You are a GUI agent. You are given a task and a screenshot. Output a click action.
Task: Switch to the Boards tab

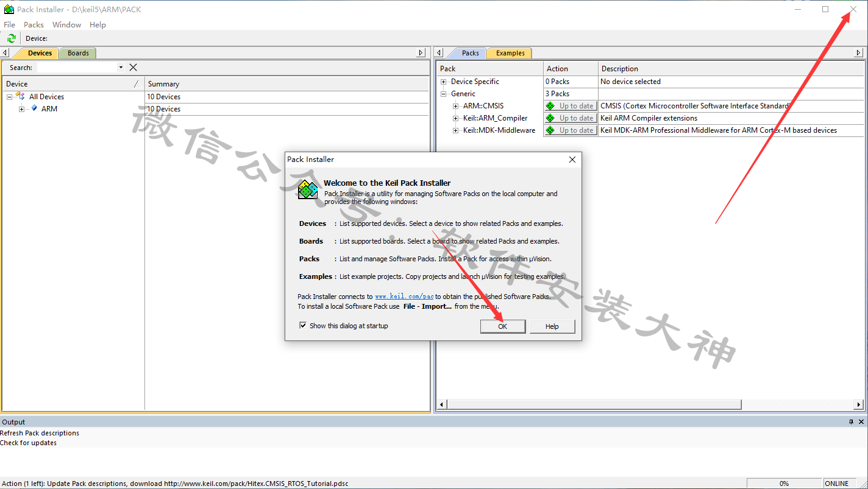click(78, 53)
